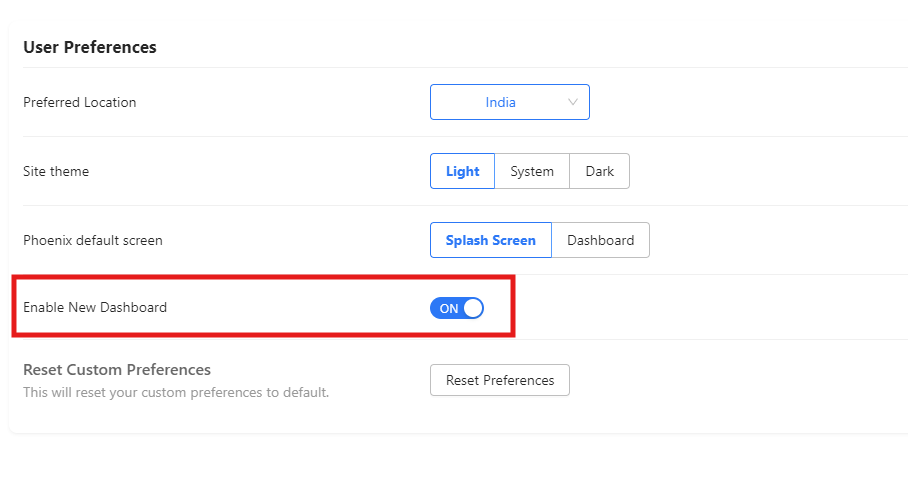Set Dashboard as Phoenix default screen
Viewport: 908px width, 492px height.
(x=600, y=240)
